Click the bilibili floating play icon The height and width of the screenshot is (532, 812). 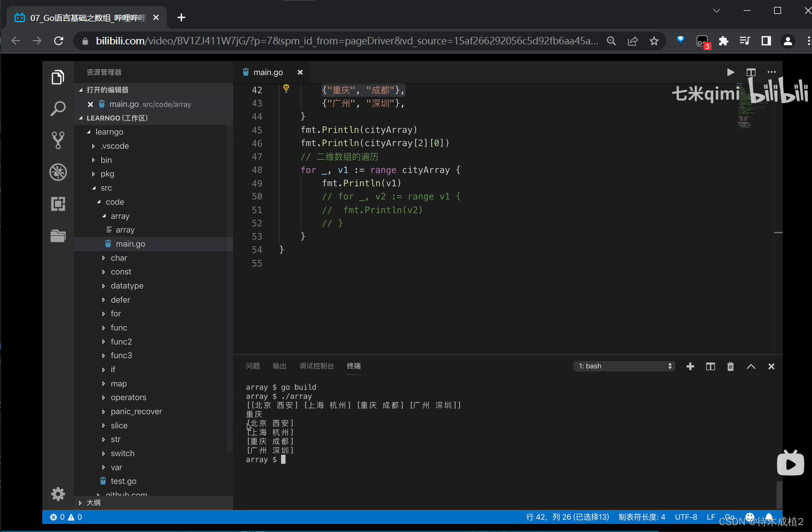791,463
